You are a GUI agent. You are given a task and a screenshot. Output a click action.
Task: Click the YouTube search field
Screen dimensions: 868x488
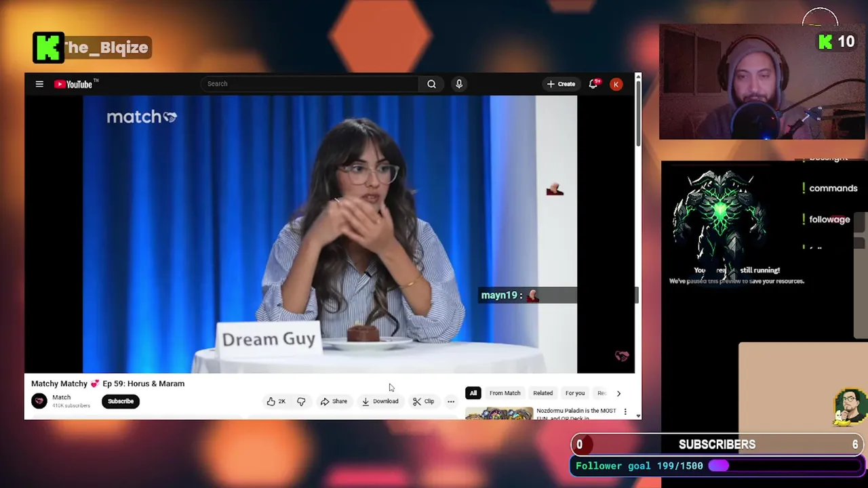(x=309, y=84)
